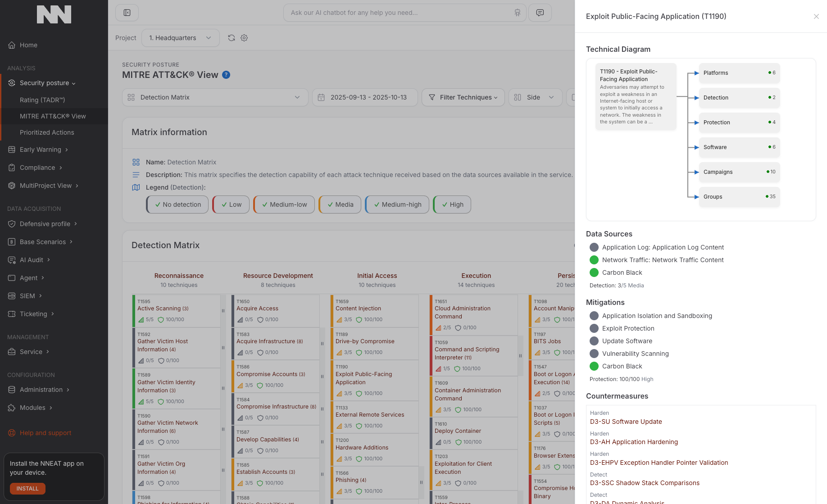Click the refresh icon next to project selector

point(232,38)
